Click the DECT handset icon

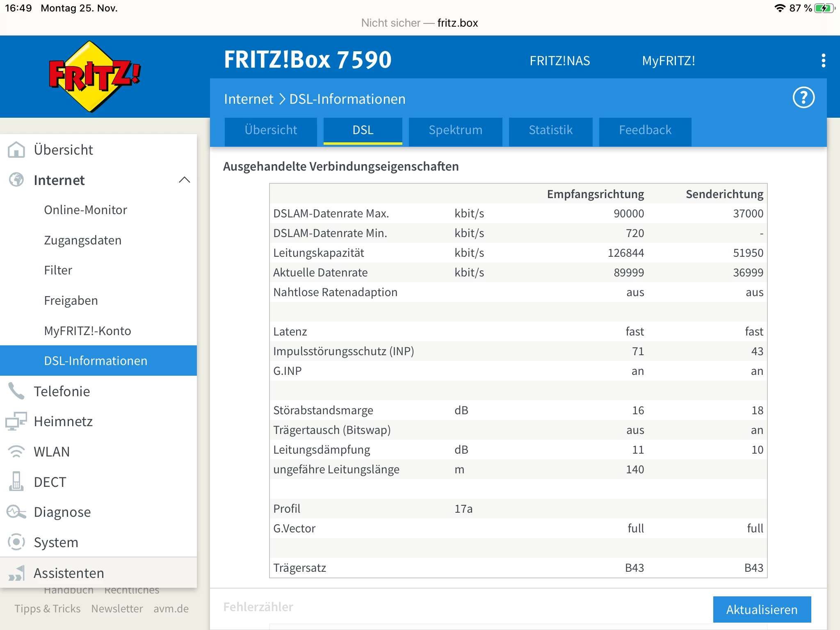[16, 482]
